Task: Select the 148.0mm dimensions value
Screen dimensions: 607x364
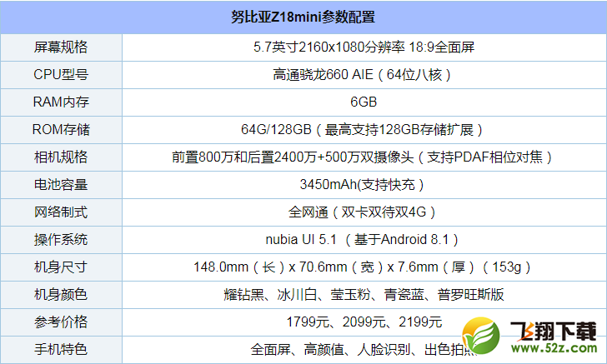Action: [364, 267]
